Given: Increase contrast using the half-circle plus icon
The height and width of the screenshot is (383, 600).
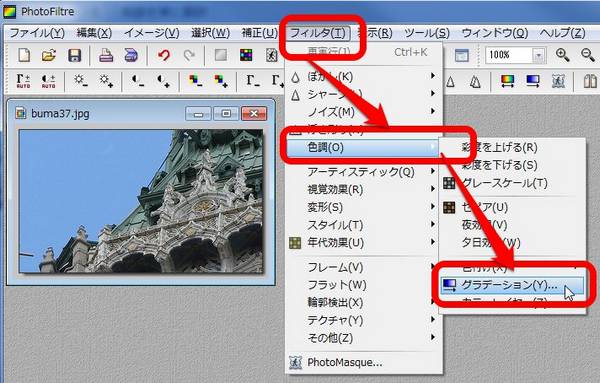Looking at the screenshot, I should (x=163, y=81).
